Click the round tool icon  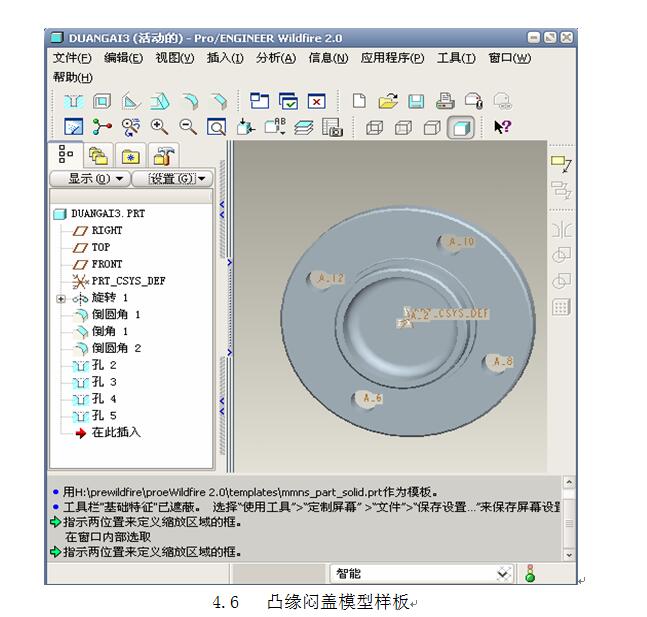click(x=190, y=101)
